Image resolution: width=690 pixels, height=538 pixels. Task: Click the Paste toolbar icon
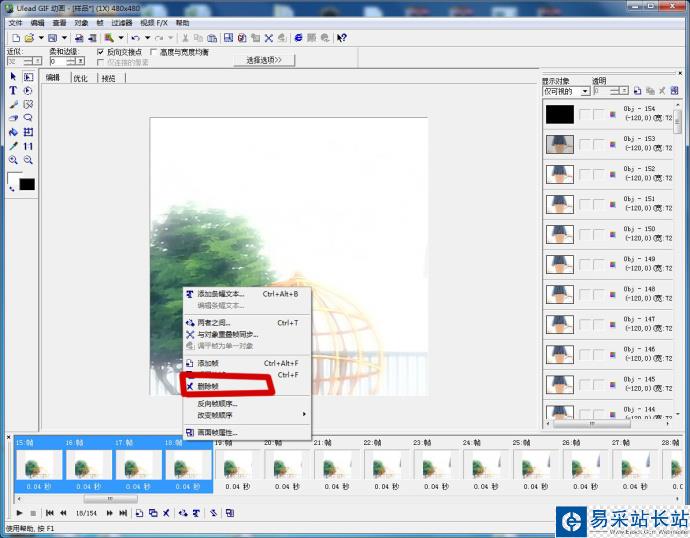tap(212, 38)
